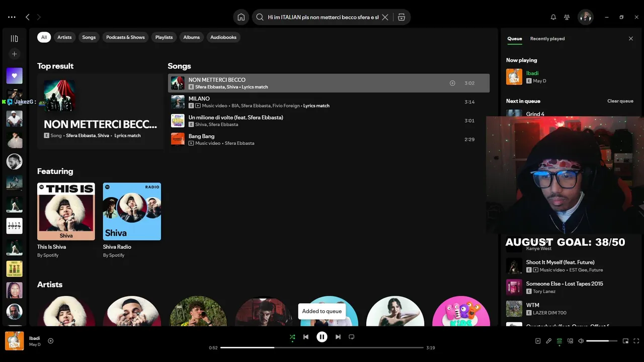Toggle shuffle playback
The image size is (644, 362).
[x=292, y=337]
